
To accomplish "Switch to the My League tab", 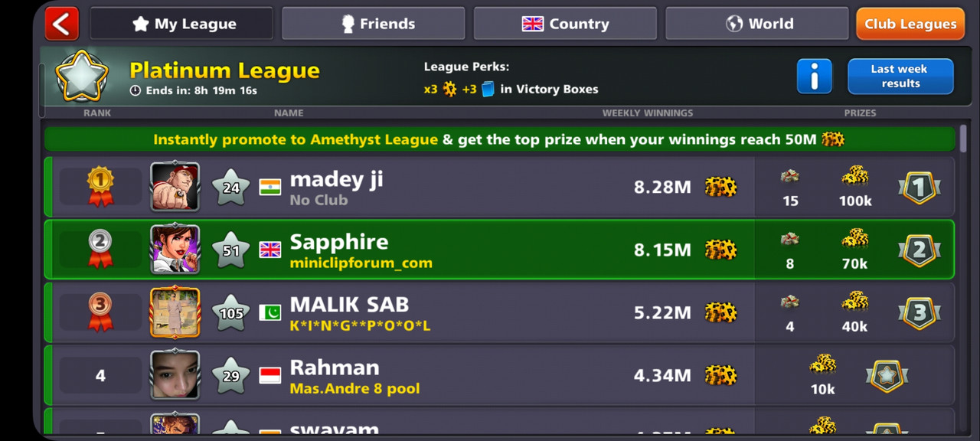I will point(181,24).
